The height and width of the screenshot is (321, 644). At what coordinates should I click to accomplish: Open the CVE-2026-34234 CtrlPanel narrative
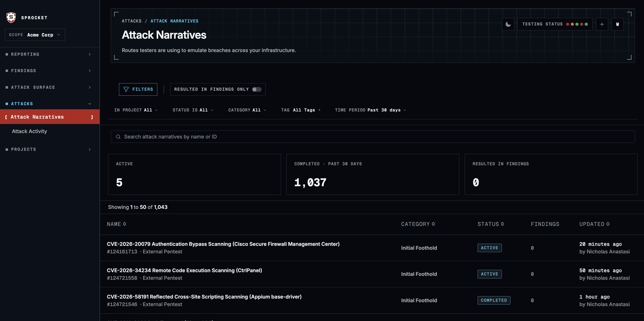click(185, 270)
